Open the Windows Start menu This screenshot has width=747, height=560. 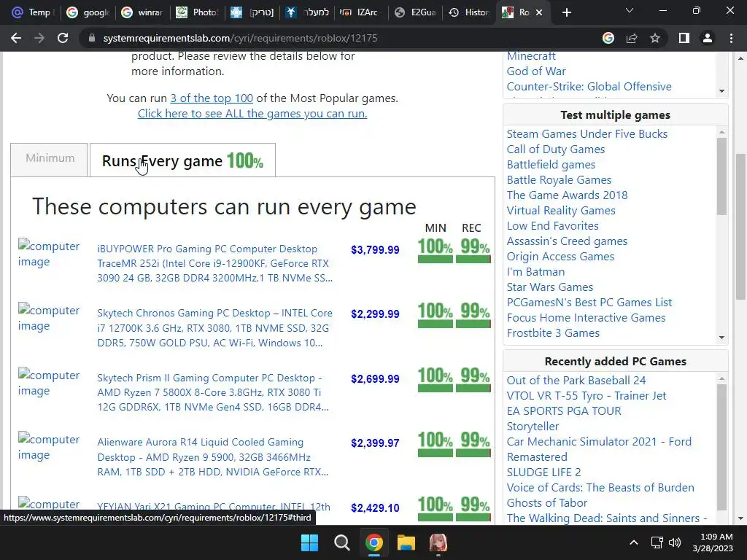click(309, 542)
